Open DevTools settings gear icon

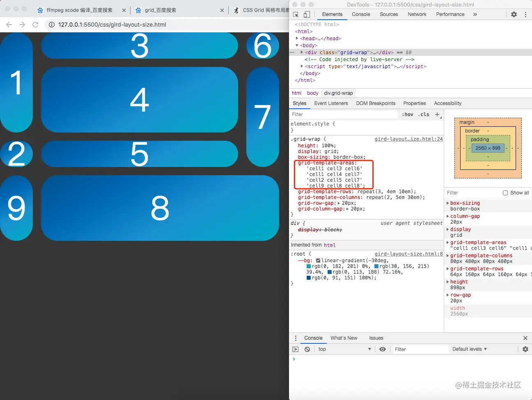514,14
